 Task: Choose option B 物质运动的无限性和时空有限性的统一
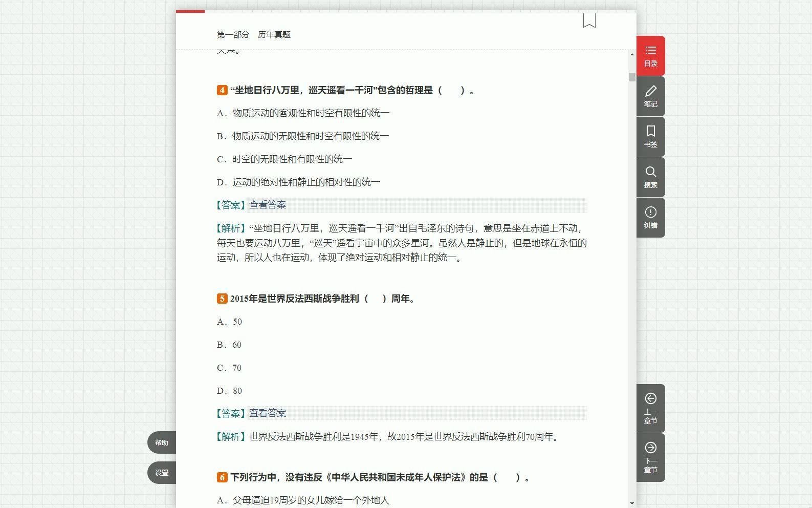(x=303, y=136)
